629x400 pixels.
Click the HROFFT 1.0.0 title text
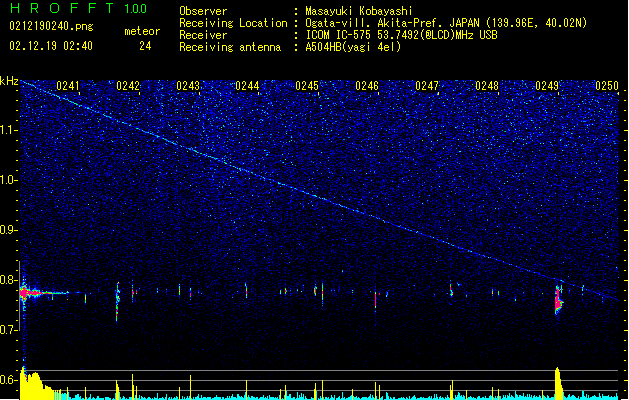79,8
